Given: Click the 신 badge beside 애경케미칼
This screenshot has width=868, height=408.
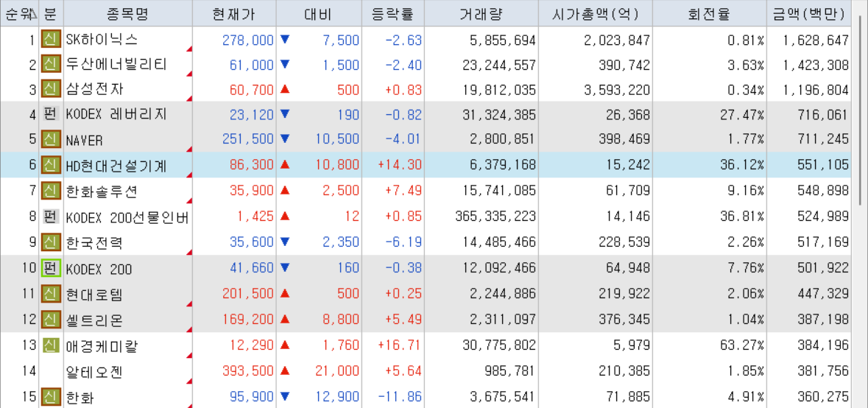Looking at the screenshot, I should click(x=50, y=346).
